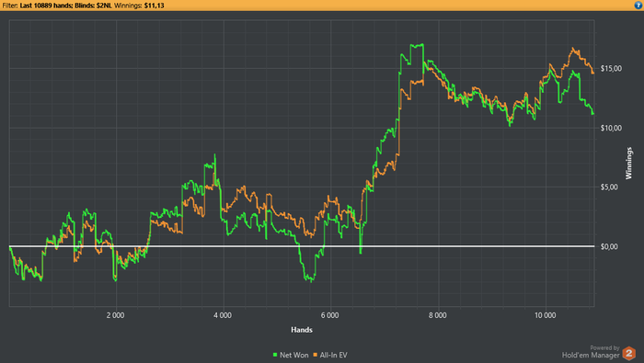The width and height of the screenshot is (644, 363).
Task: Click the Hands axis title
Action: 302,330
